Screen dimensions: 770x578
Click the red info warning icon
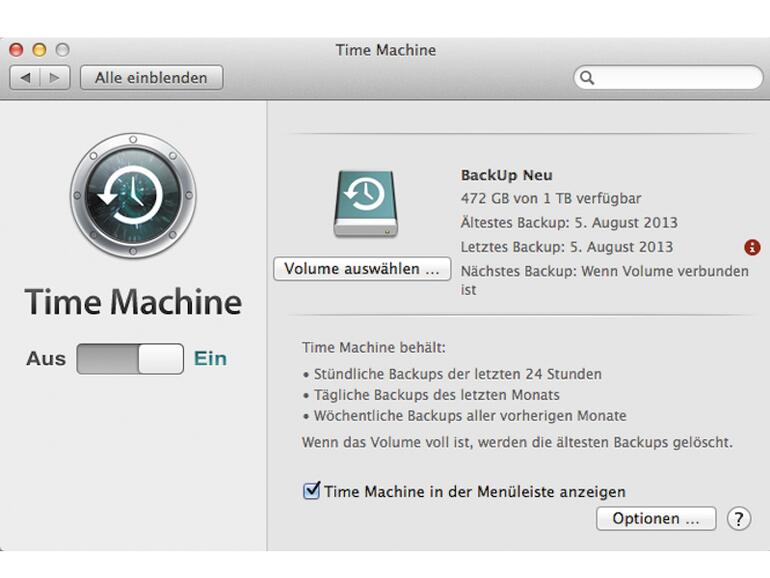[x=752, y=247]
